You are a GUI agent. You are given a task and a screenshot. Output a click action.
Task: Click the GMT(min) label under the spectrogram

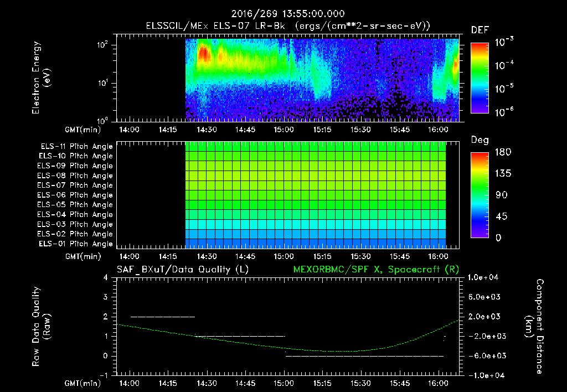click(83, 130)
